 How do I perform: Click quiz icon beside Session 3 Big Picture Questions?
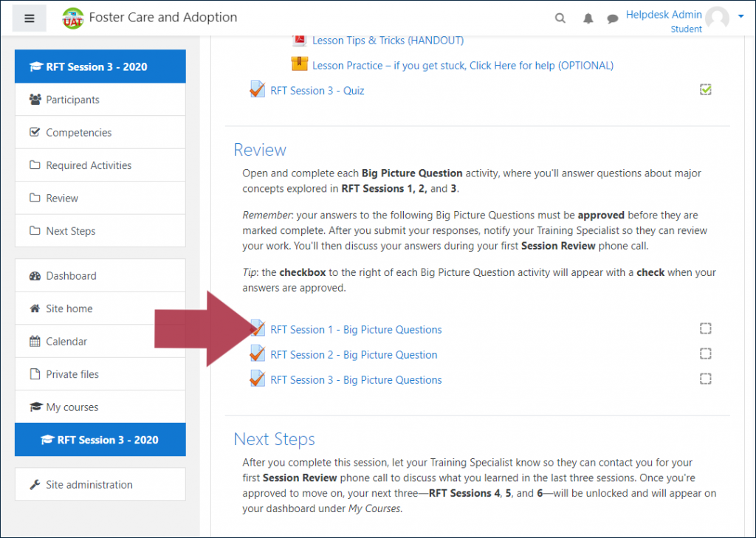tap(257, 379)
